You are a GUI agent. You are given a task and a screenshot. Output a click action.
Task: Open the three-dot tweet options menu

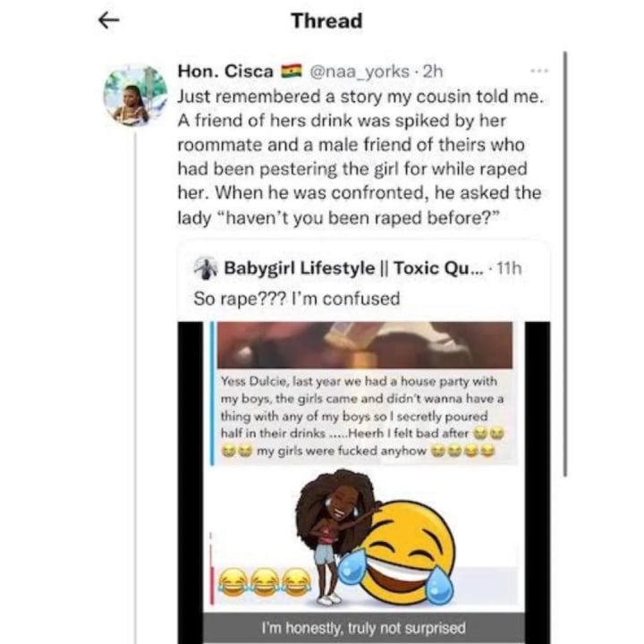click(539, 71)
